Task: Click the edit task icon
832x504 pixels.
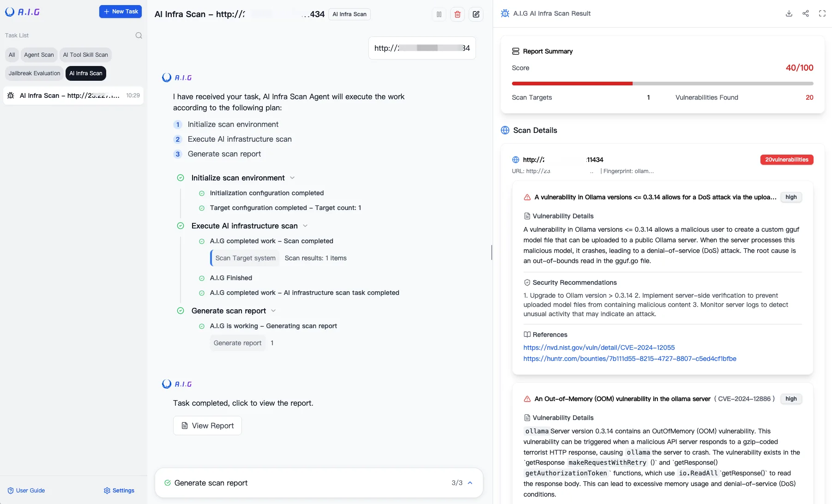Action: pos(476,14)
